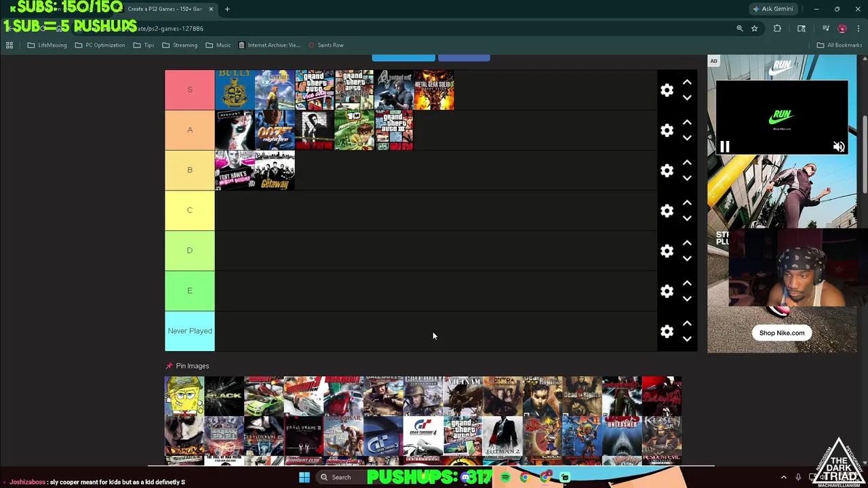
Task: Open the LifeMaxxing bookmarks folder
Action: click(x=47, y=45)
